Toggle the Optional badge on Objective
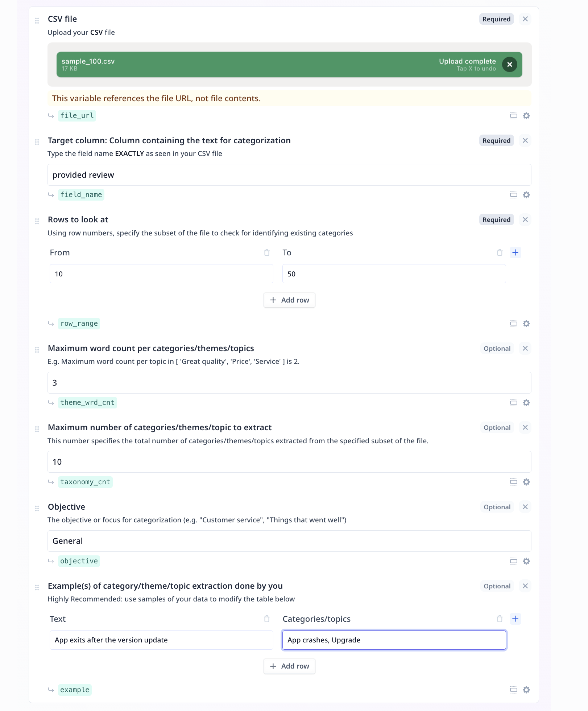 [497, 507]
